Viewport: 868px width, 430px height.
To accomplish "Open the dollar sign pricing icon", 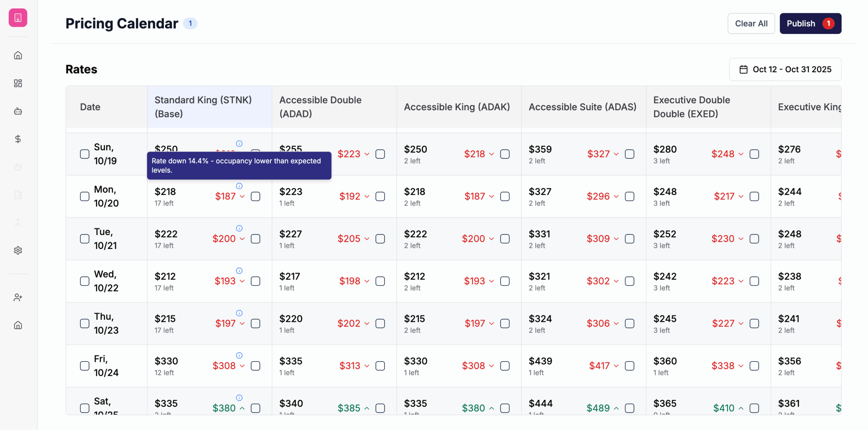I will point(18,139).
